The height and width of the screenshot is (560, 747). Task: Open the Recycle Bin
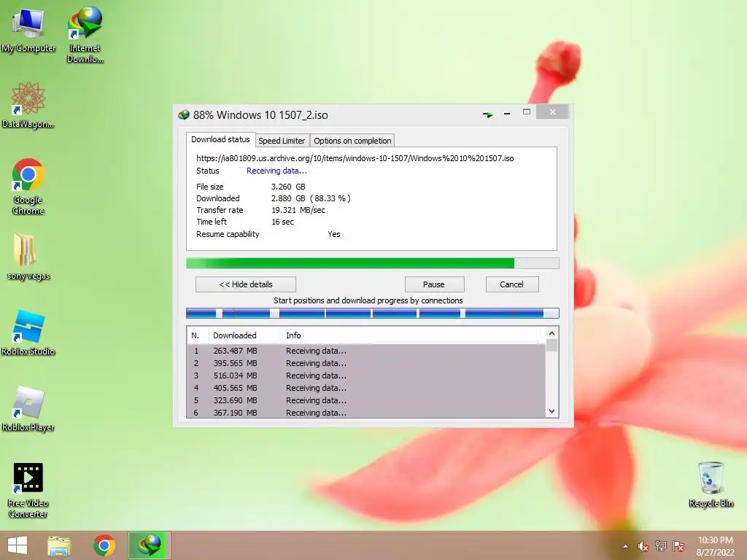(711, 484)
